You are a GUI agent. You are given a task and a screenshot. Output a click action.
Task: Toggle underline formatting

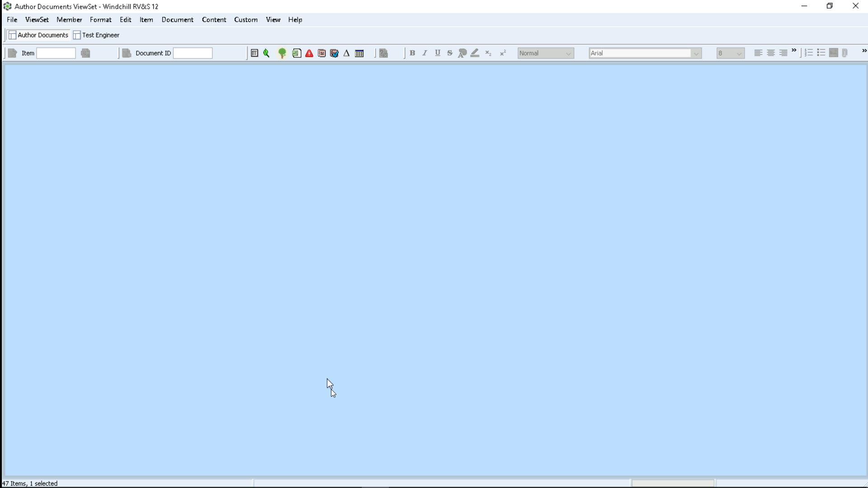(x=438, y=53)
